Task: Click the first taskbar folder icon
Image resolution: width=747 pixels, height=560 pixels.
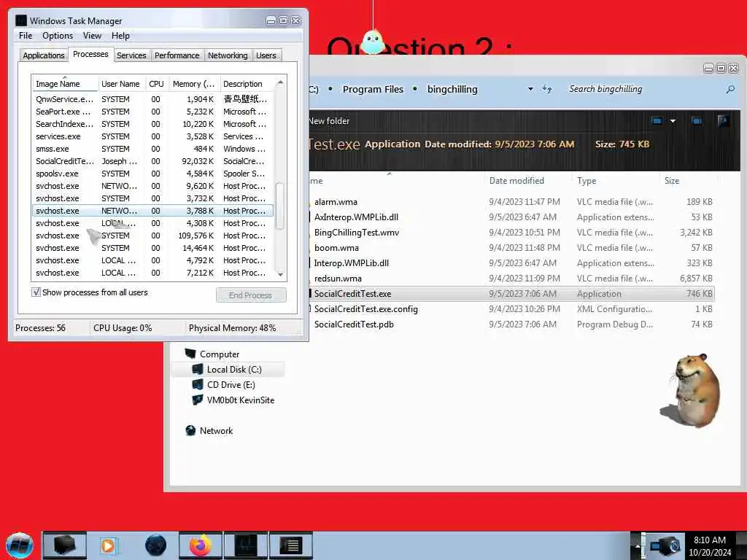Action: tap(64, 545)
